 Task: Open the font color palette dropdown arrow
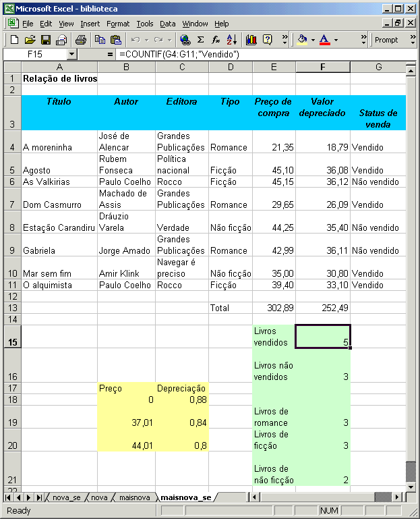coord(336,40)
